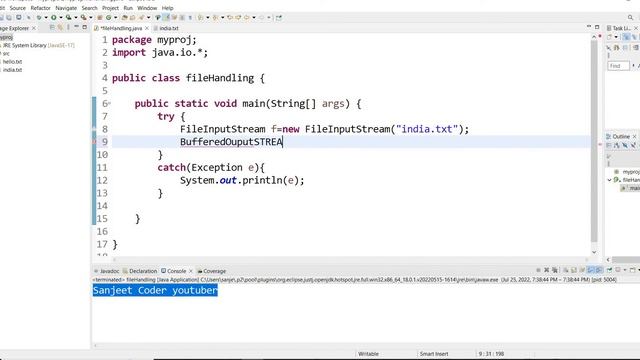Screen dimensions: 640x360
Task: Switch to the Coverage tab
Action: [x=212, y=271]
